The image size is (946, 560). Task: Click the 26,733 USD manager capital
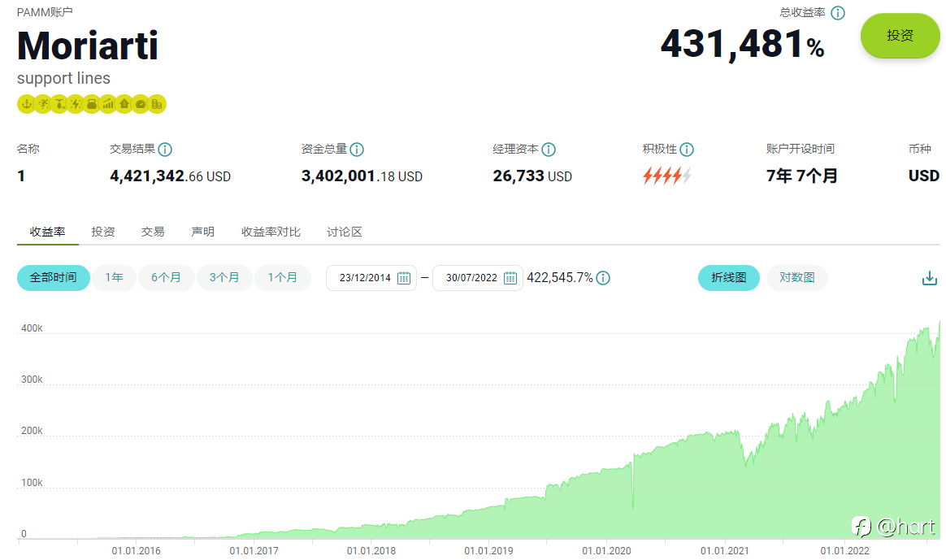pos(532,176)
